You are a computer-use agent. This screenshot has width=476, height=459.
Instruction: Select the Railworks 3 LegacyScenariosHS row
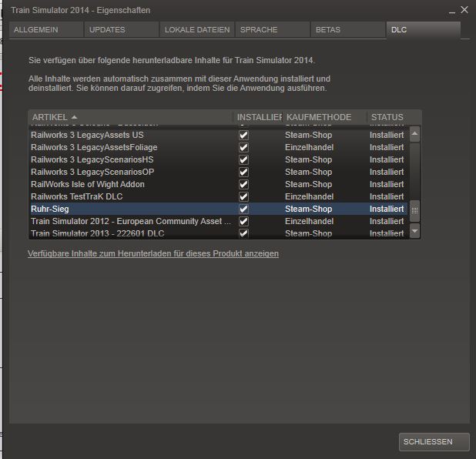(218, 159)
